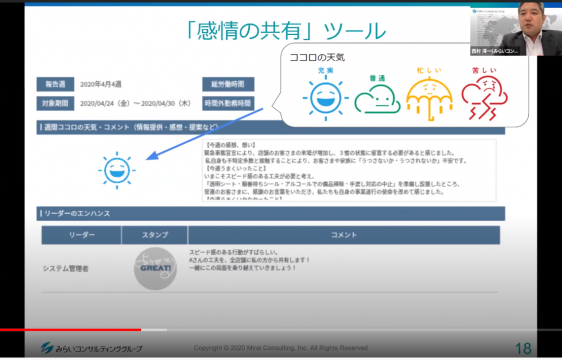Click inside the weekly comment text box
562x360 pixels.
[349, 170]
